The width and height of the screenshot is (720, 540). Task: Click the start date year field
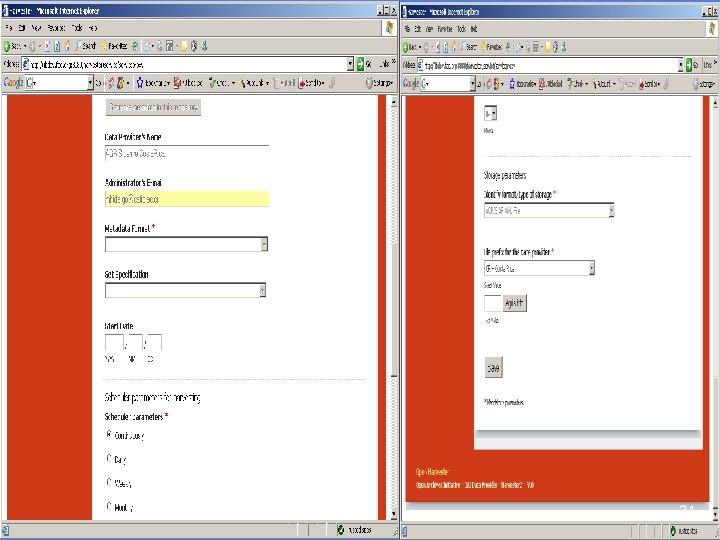click(114, 343)
